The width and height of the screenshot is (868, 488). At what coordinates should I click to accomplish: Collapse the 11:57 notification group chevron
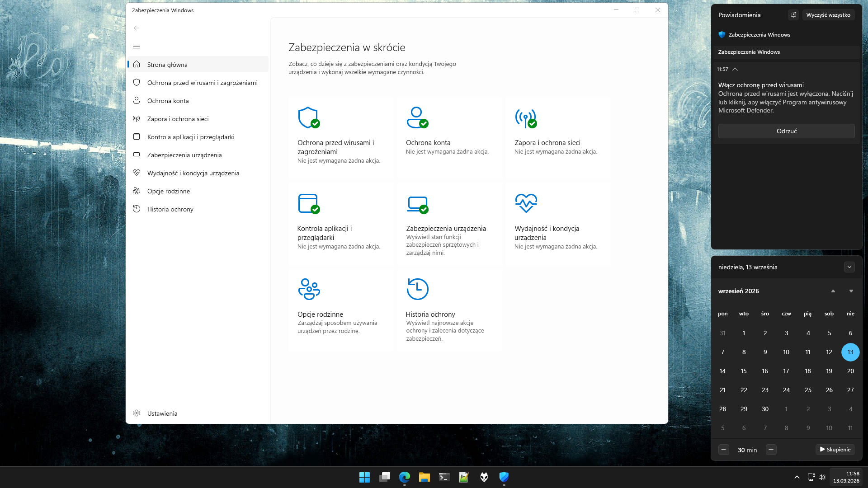(x=735, y=69)
